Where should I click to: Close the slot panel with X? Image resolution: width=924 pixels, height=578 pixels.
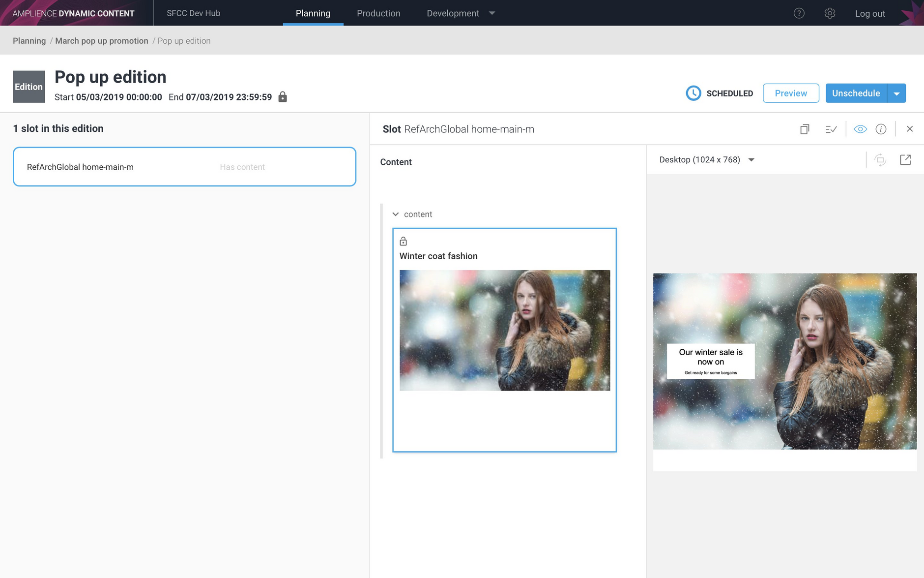tap(910, 129)
